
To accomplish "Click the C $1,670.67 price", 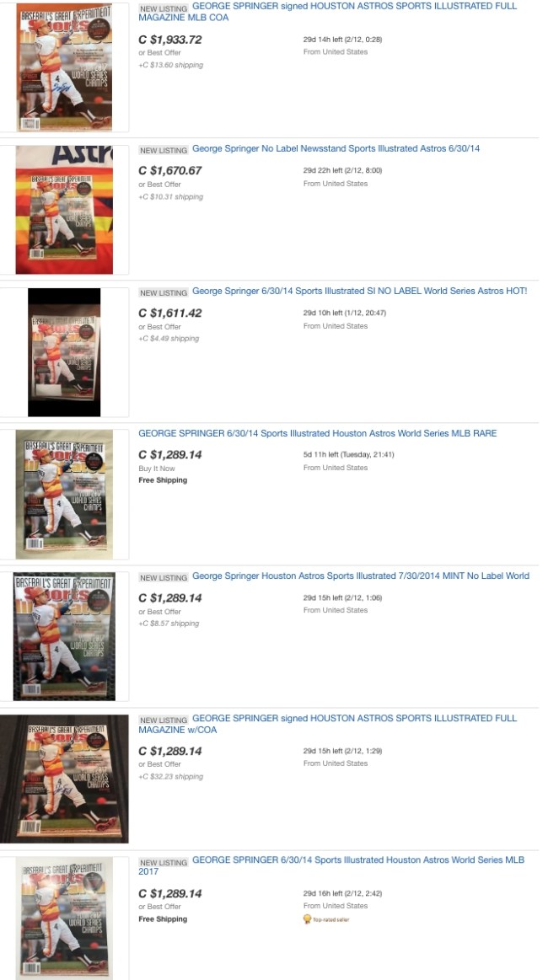I will pyautogui.click(x=170, y=170).
